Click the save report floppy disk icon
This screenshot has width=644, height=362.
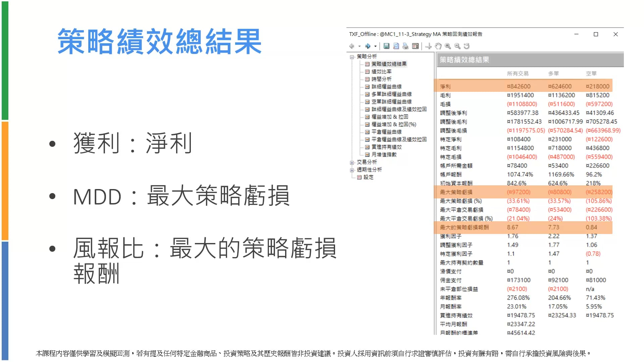[386, 46]
